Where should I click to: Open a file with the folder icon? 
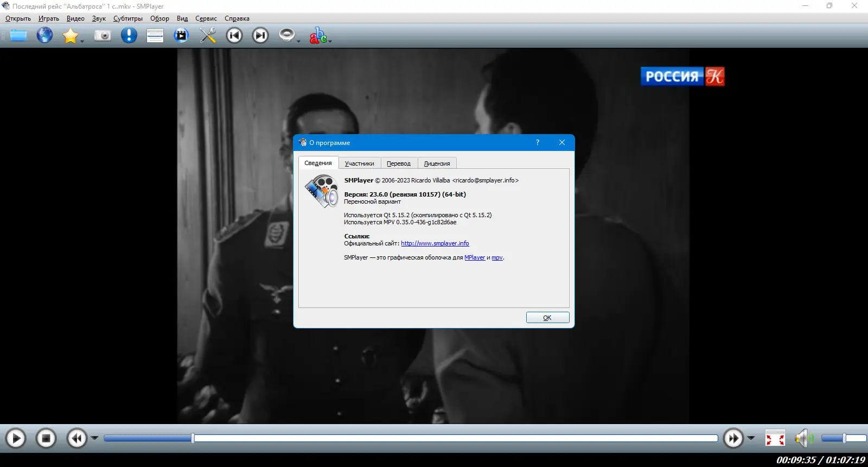click(x=18, y=36)
